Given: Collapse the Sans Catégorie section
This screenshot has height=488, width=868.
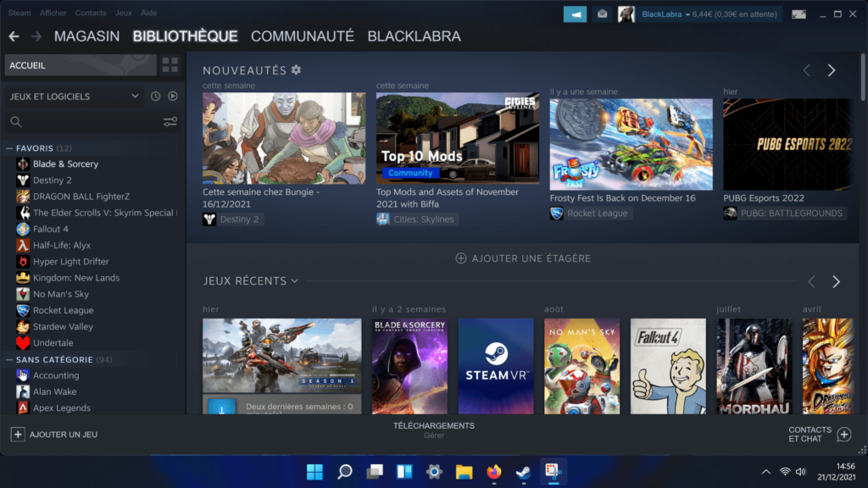Looking at the screenshot, I should (9, 359).
